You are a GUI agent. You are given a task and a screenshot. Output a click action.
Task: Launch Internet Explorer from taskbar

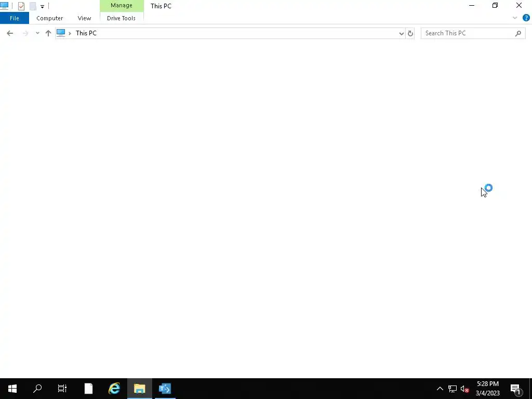tap(114, 389)
